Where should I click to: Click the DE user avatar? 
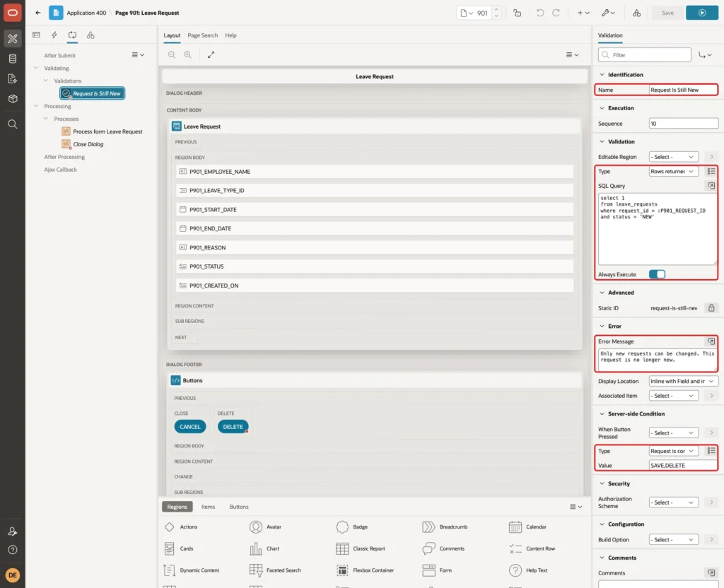click(x=13, y=575)
